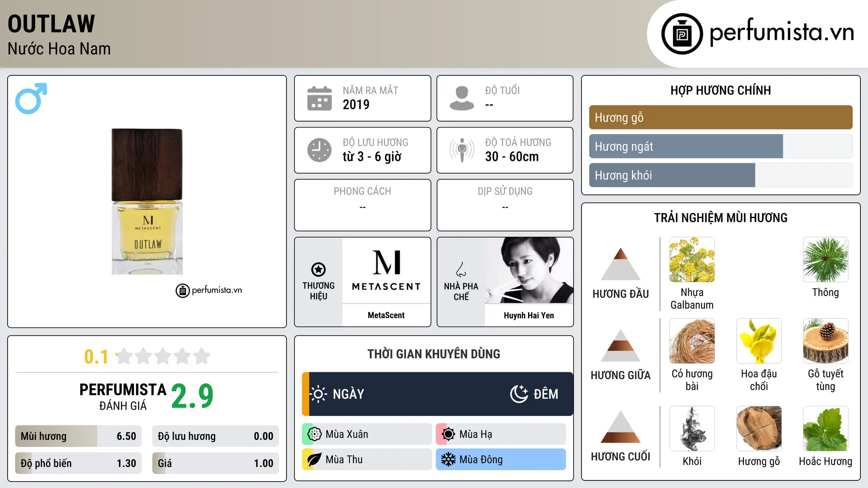868x488 pixels.
Task: Click the sillage icon beside Độ toả hương
Action: pos(462,150)
